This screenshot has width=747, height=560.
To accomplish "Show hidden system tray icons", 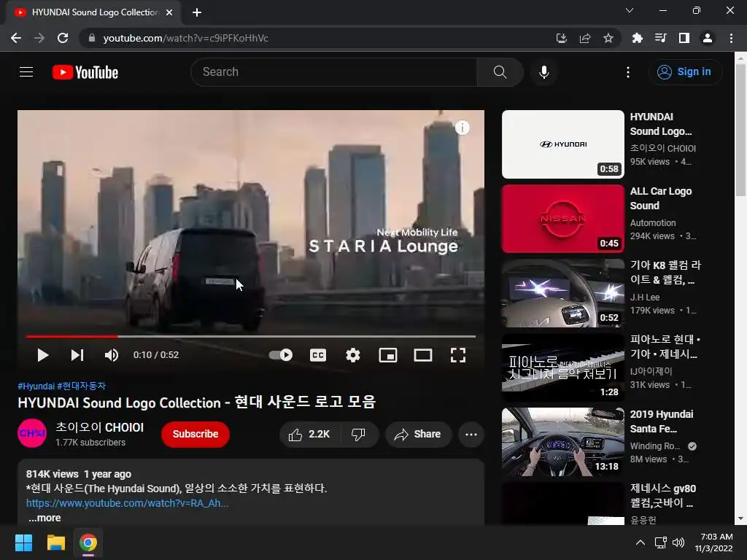I will [640, 542].
